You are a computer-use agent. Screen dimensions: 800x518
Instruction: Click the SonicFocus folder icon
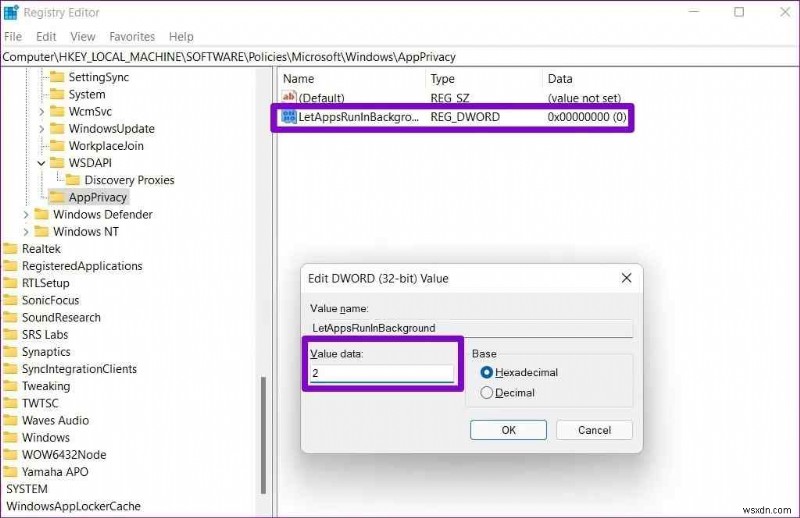[x=10, y=300]
